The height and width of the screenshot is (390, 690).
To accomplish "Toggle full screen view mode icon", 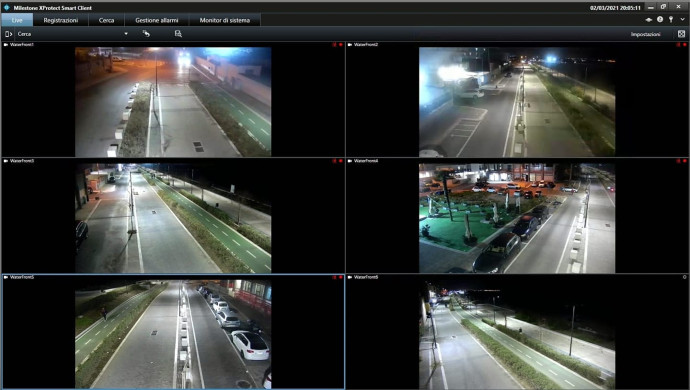I will [681, 34].
